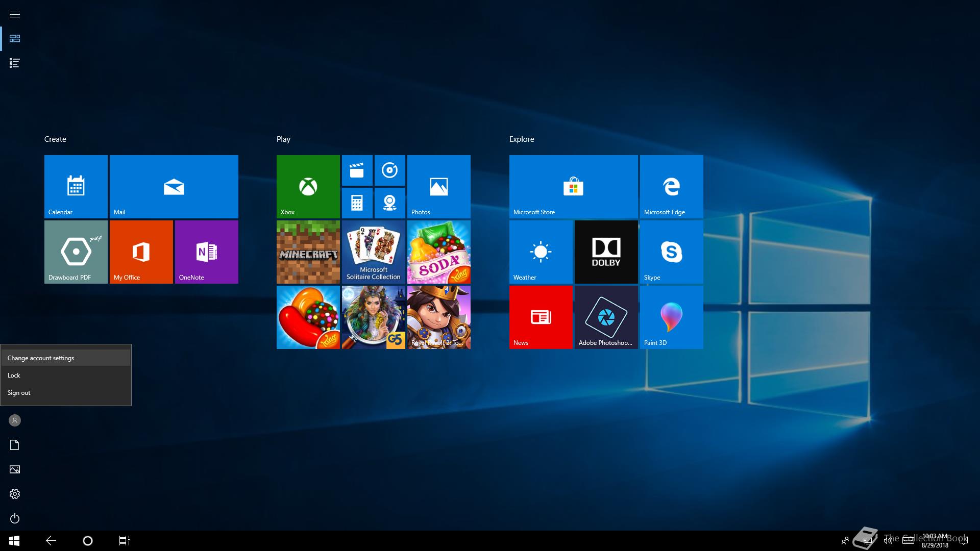Launch the Skype tile
Screen dimensions: 980x551
[672, 252]
